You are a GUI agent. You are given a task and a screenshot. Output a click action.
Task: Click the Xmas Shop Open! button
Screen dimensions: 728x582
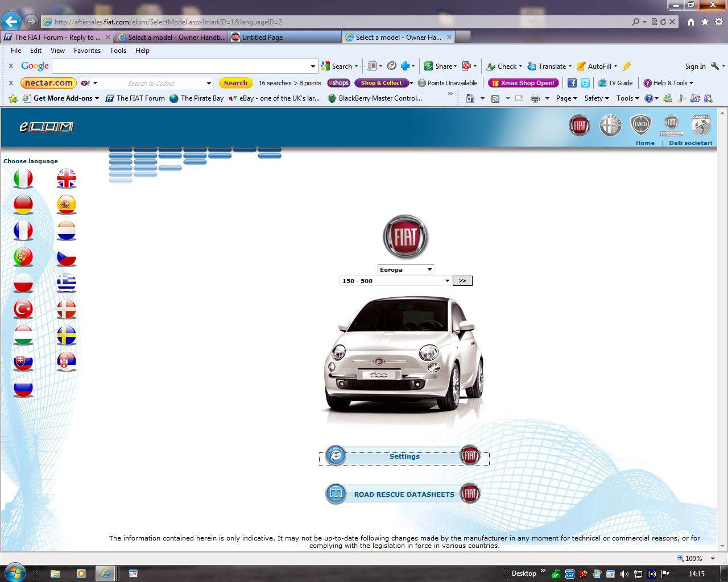(523, 83)
